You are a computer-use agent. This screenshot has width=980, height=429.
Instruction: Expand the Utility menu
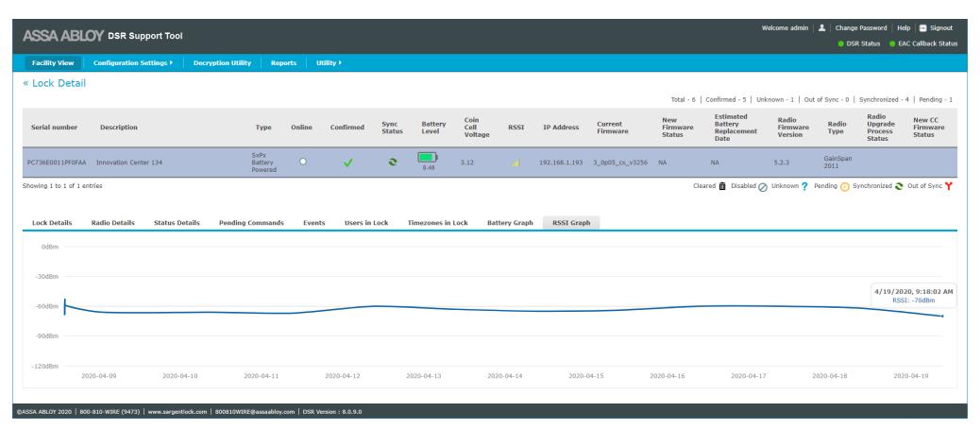tap(329, 63)
